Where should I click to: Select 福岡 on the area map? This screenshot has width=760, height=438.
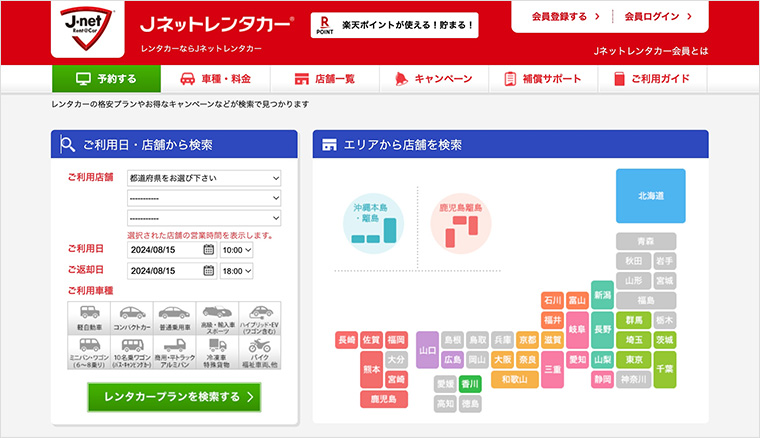click(396, 340)
